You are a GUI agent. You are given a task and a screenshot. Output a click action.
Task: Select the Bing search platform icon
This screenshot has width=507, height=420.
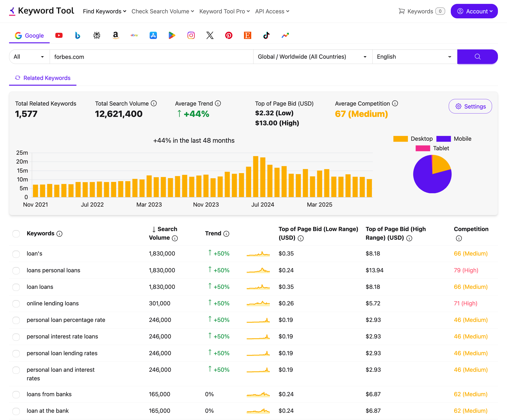tap(78, 35)
